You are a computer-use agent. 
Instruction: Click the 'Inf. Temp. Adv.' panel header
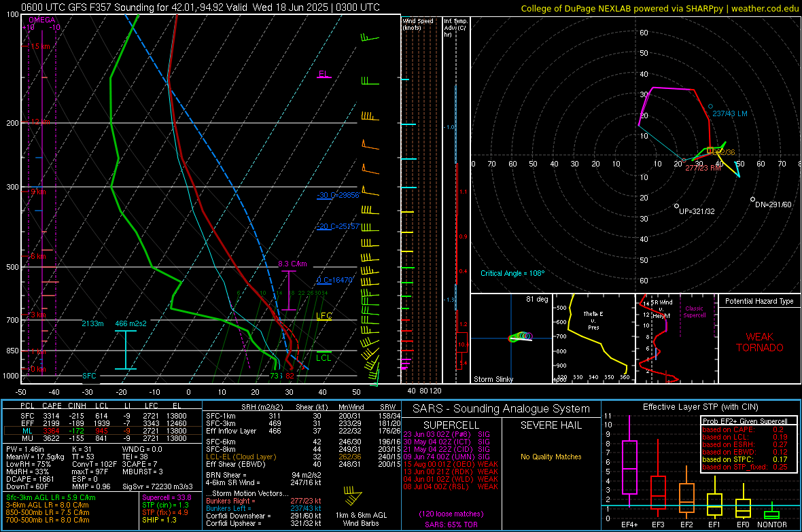click(x=455, y=28)
